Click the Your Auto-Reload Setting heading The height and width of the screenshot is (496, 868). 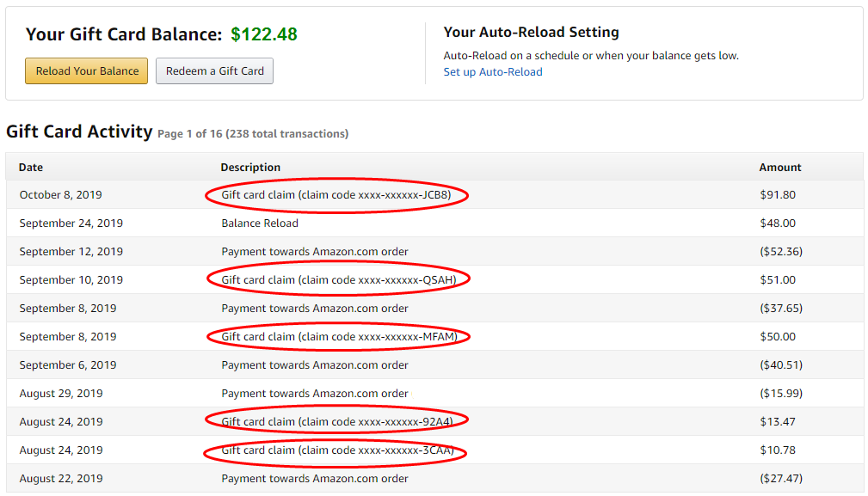click(x=531, y=33)
